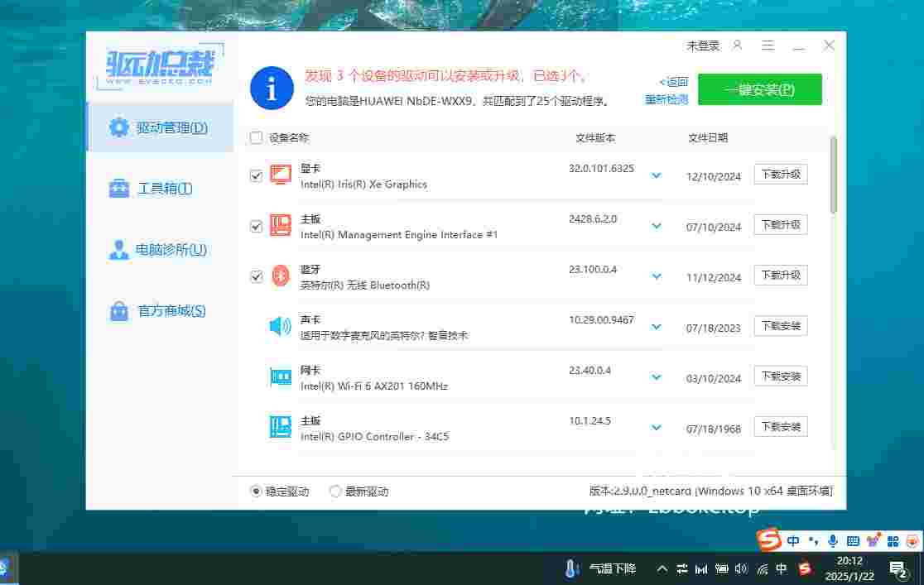This screenshot has width=924, height=585.
Task: Click the thermometer weather widget in the taskbar
Action: pyautogui.click(x=600, y=568)
